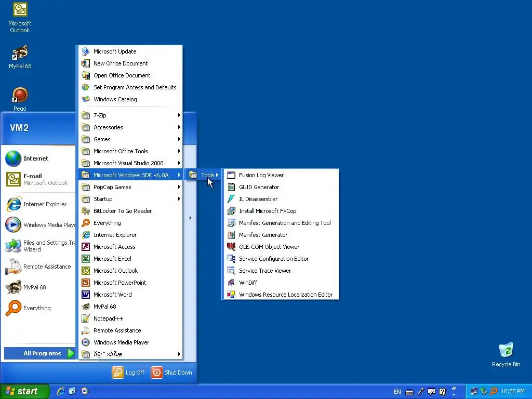This screenshot has height=399, width=532.
Task: Expand Microsoft Windows SDK v6.0A submenu arrow
Action: (179, 175)
